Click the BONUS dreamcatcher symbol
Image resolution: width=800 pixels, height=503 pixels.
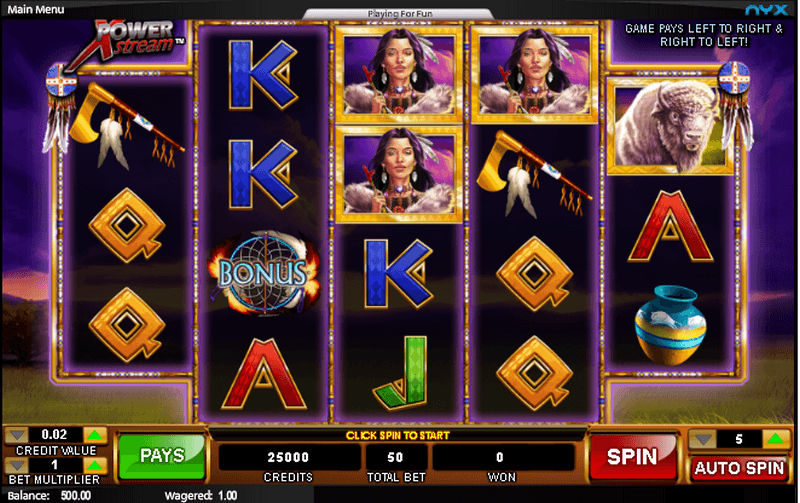point(263,273)
